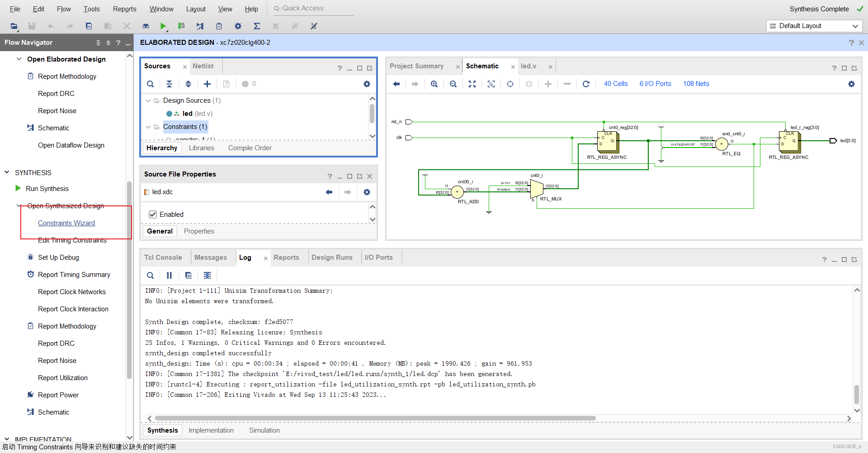Click 6 I/O Ports link
This screenshot has height=453, width=868.
pyautogui.click(x=655, y=84)
